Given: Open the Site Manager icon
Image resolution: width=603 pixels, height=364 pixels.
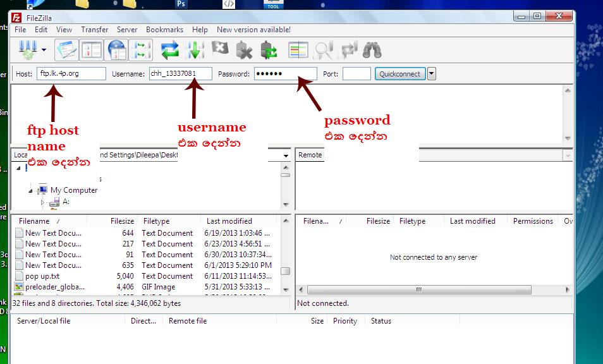Looking at the screenshot, I should click(x=28, y=50).
